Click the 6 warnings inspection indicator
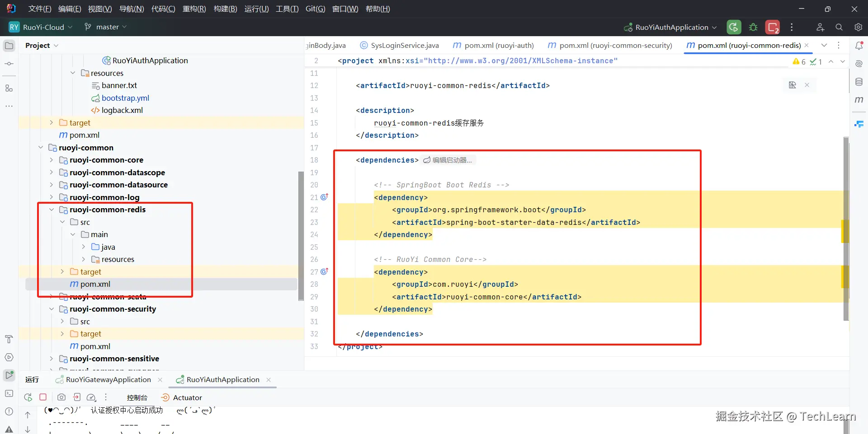 pyautogui.click(x=799, y=61)
